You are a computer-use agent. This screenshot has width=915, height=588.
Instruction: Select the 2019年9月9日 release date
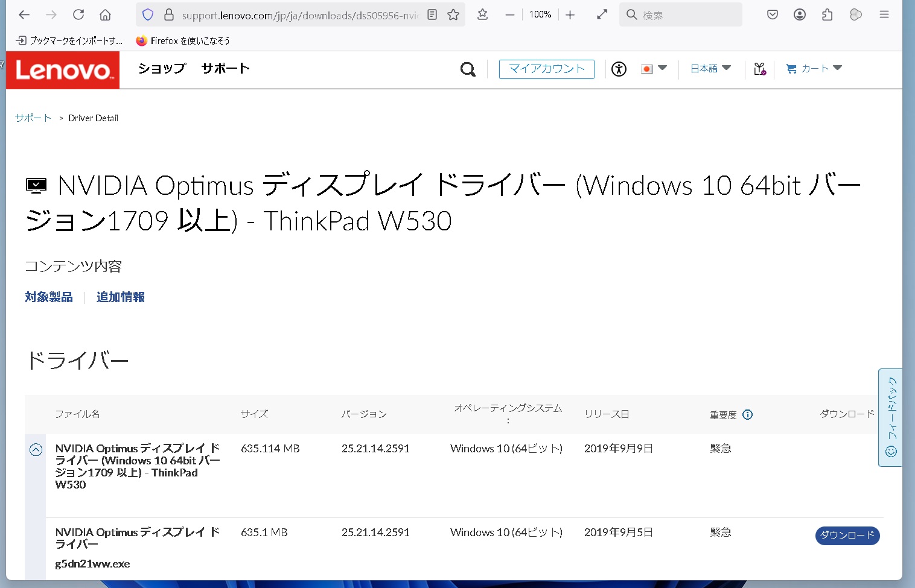coord(619,448)
